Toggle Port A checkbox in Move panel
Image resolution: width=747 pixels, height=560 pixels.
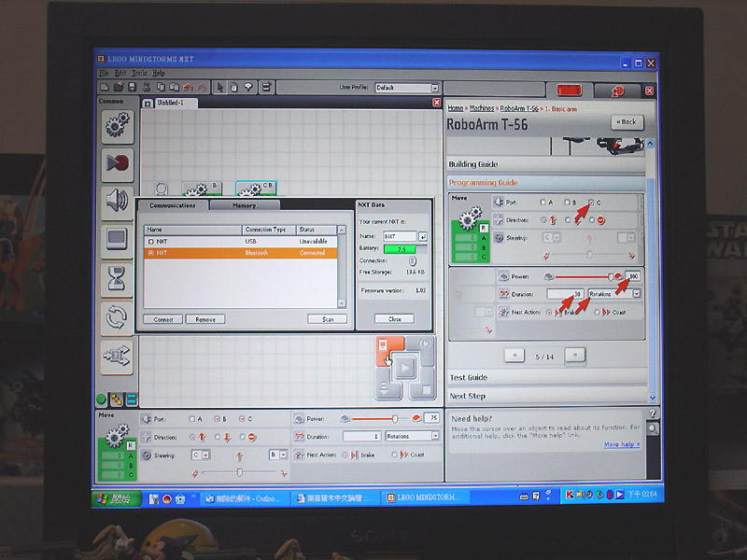tap(192, 419)
